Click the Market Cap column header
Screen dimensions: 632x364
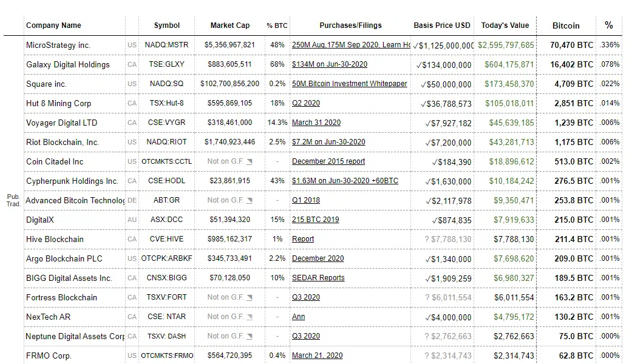230,25
